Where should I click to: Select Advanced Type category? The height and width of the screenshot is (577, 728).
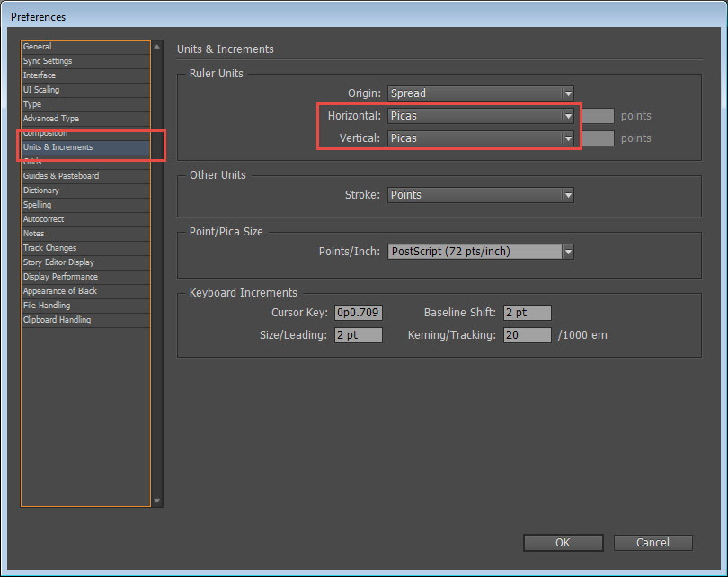[x=85, y=119]
